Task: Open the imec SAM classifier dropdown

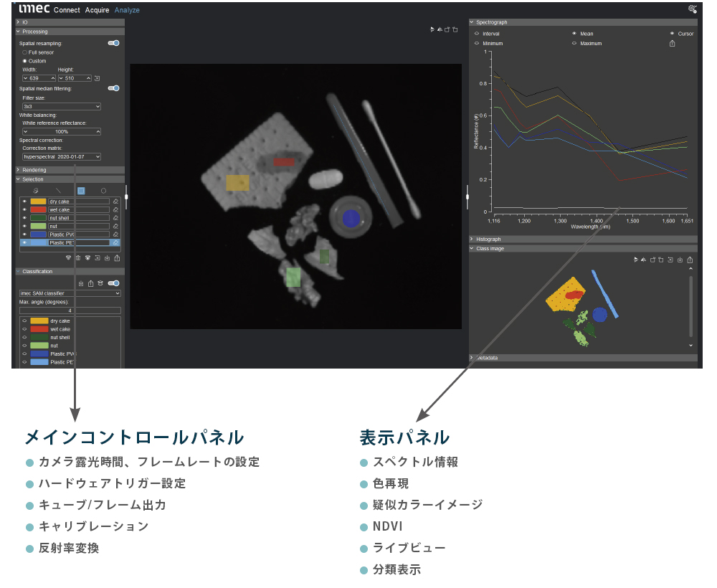Action: pyautogui.click(x=70, y=293)
